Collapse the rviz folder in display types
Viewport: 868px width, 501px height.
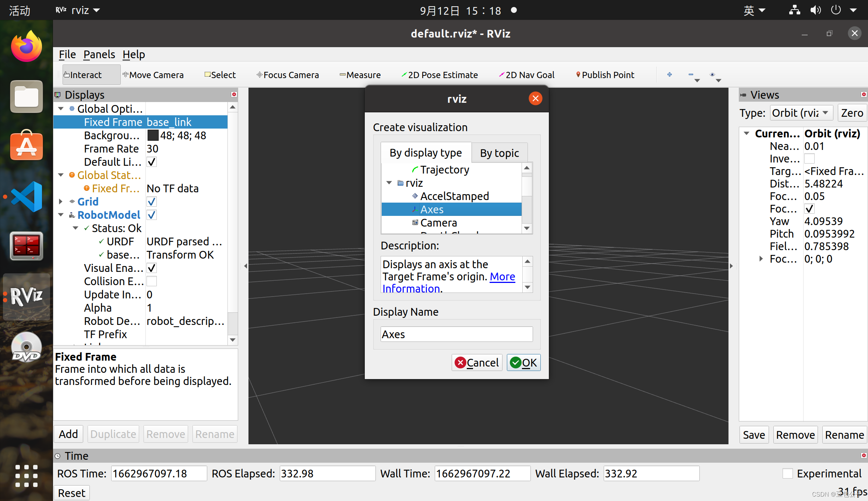pos(389,183)
